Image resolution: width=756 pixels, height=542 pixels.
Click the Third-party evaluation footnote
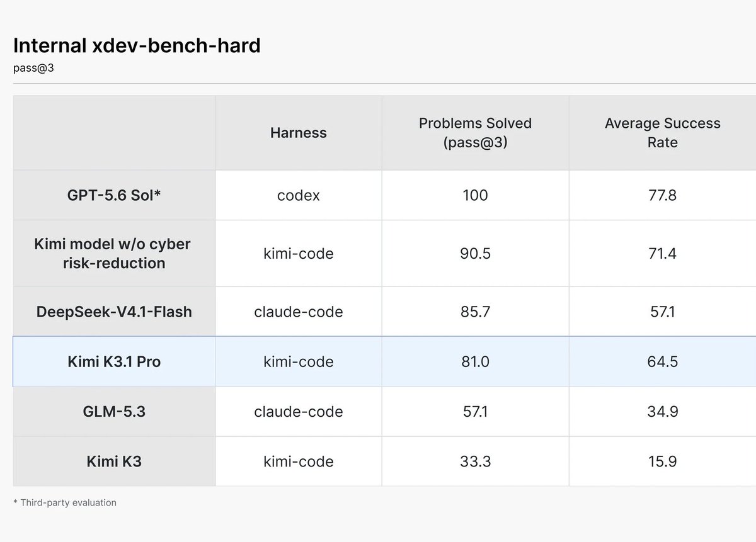[65, 502]
